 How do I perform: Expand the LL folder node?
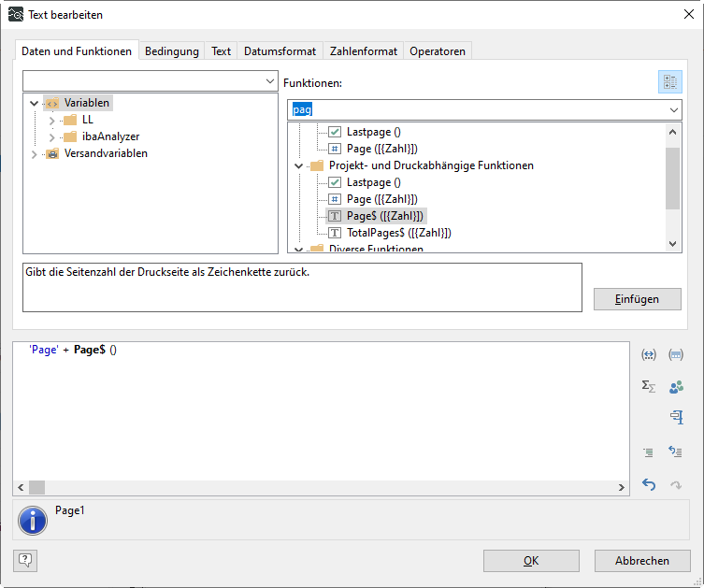point(51,121)
